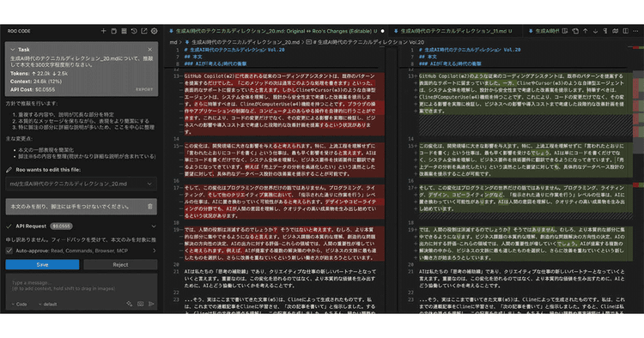The height and width of the screenshot is (338, 644).
Task: Collapse the Task header chevron
Action: point(13,50)
